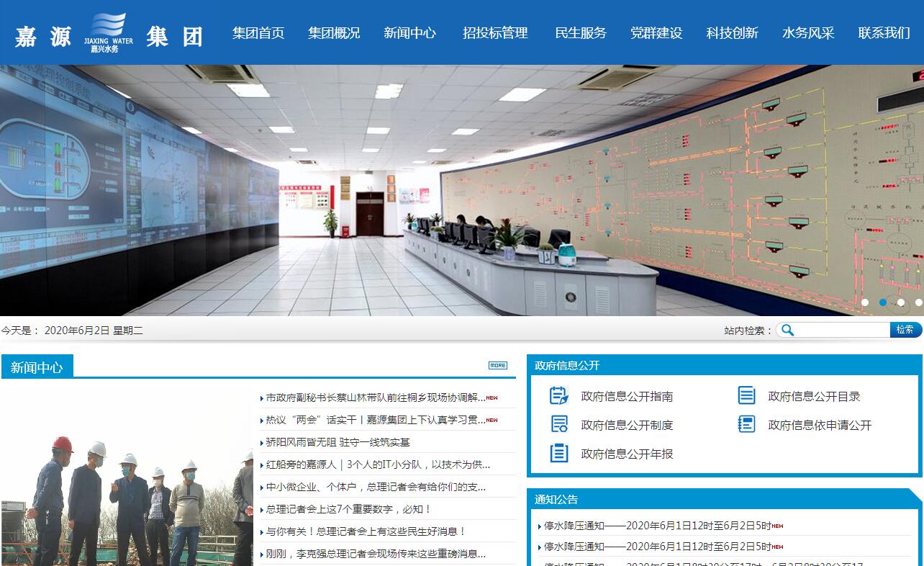Click the 政府信息公开制度 certificate icon
This screenshot has width=924, height=566.
559,425
